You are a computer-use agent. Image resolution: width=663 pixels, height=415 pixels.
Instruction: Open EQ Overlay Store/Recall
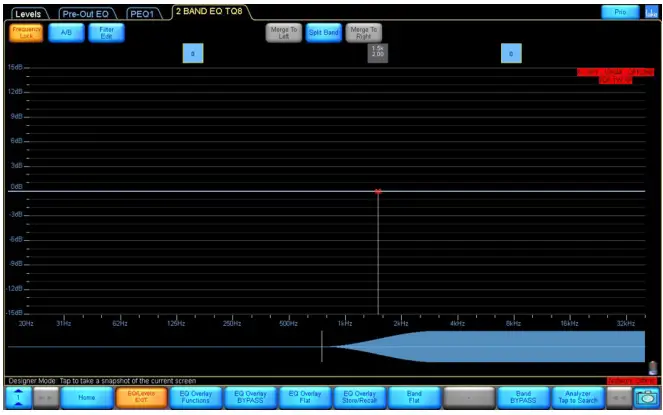[359, 398]
